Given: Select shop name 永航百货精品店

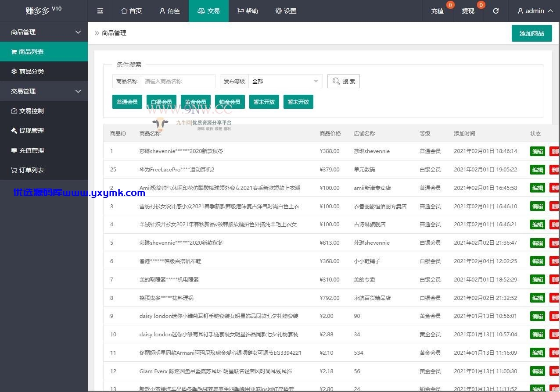Looking at the screenshot, I should pyautogui.click(x=372, y=298).
